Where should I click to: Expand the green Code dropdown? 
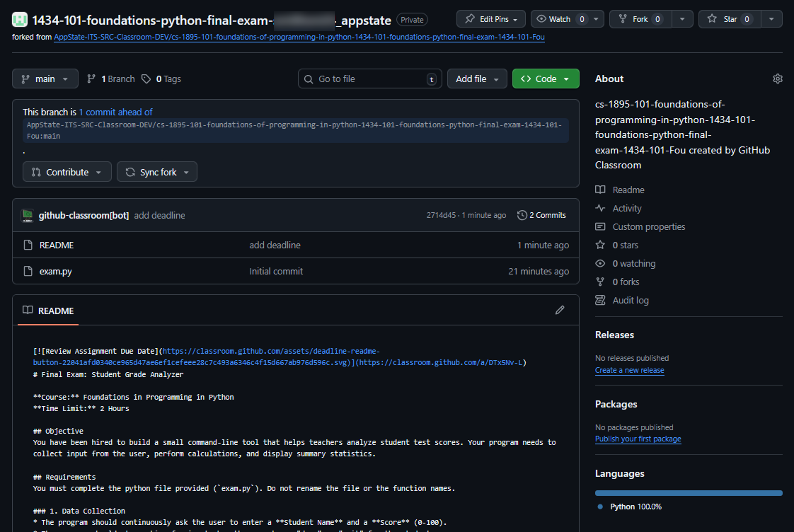point(545,78)
